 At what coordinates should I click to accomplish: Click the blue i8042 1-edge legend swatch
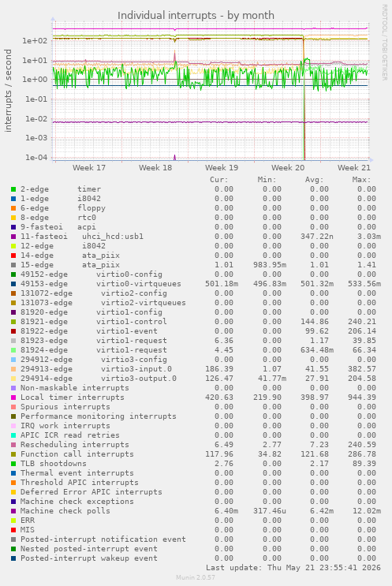click(13, 199)
